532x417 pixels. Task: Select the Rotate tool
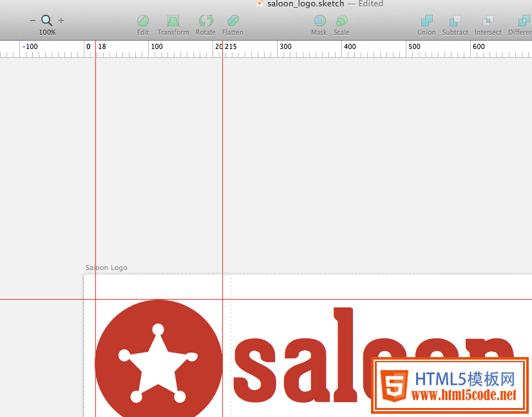(205, 25)
